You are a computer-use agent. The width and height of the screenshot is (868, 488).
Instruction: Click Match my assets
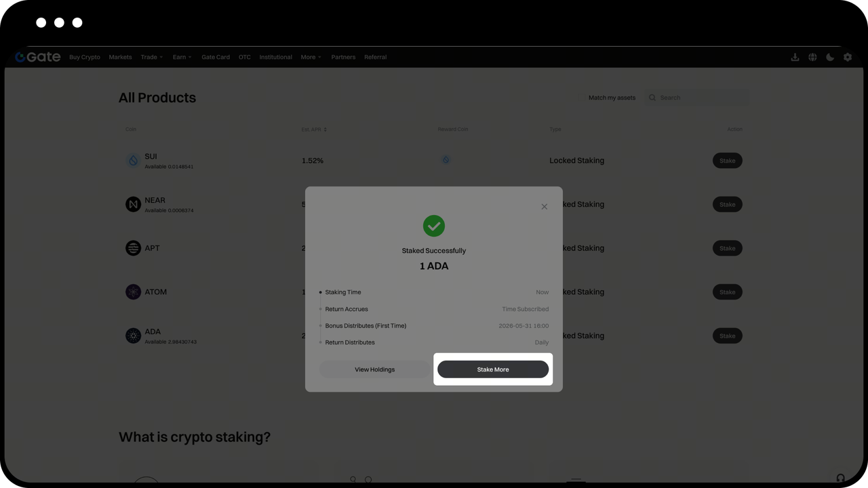(612, 98)
